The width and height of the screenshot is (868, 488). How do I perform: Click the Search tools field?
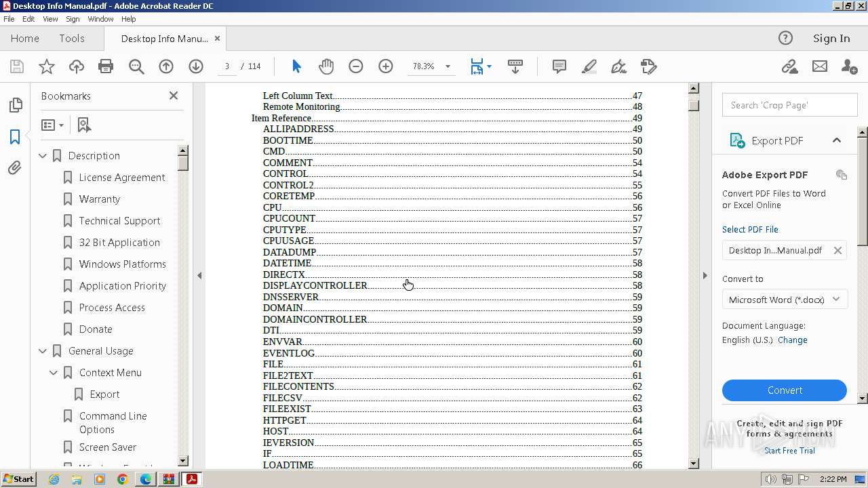(789, 105)
